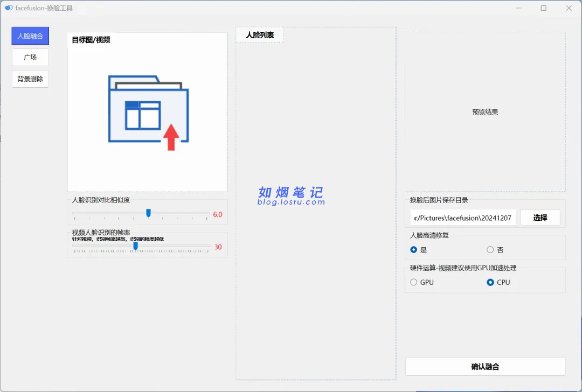This screenshot has width=582, height=392.
Task: Switch to the 人脸融合 tab
Action: [x=30, y=36]
